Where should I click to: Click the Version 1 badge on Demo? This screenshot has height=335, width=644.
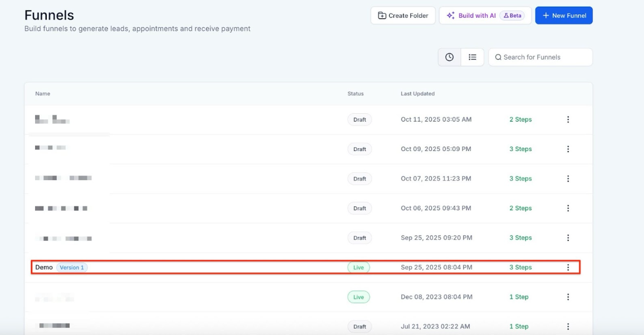click(x=72, y=268)
